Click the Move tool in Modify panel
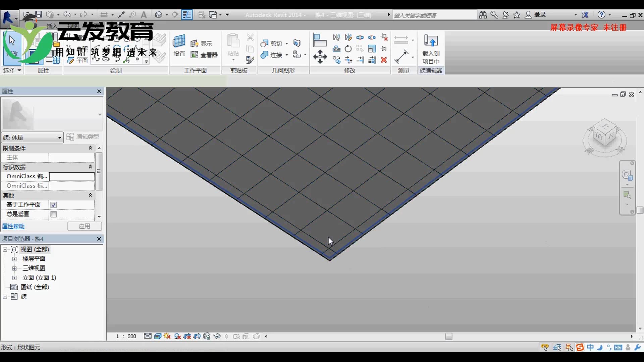 320,56
